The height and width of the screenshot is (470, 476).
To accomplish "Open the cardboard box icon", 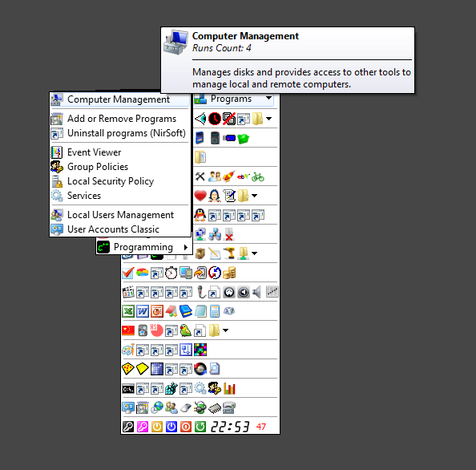I will pyautogui.click(x=200, y=253).
